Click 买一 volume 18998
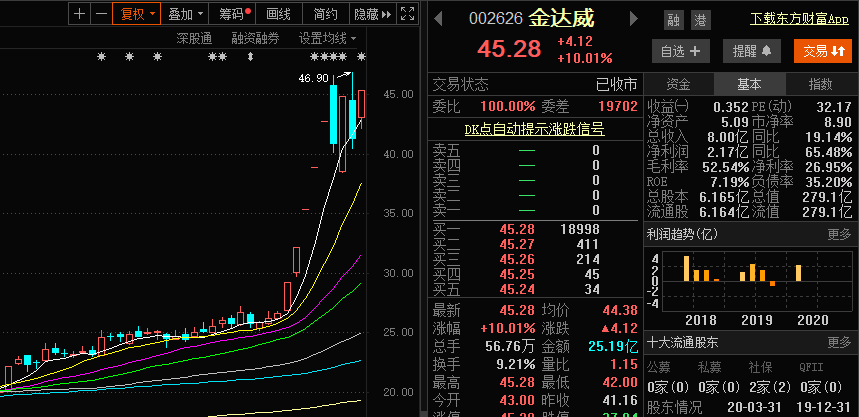This screenshot has width=859, height=417. pos(580,229)
